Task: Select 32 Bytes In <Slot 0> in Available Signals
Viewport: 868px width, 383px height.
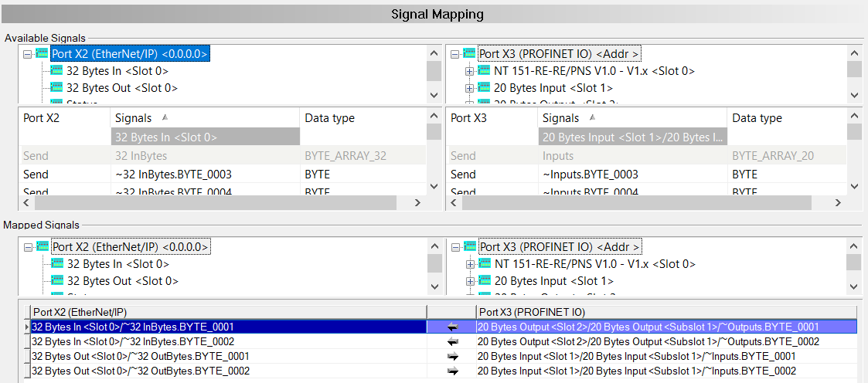Action: pos(117,71)
